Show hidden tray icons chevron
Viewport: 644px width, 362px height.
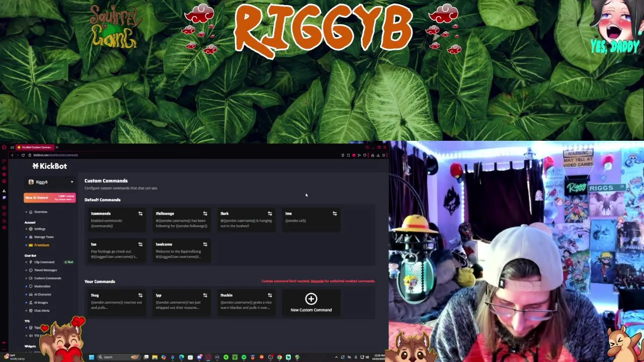point(336,357)
